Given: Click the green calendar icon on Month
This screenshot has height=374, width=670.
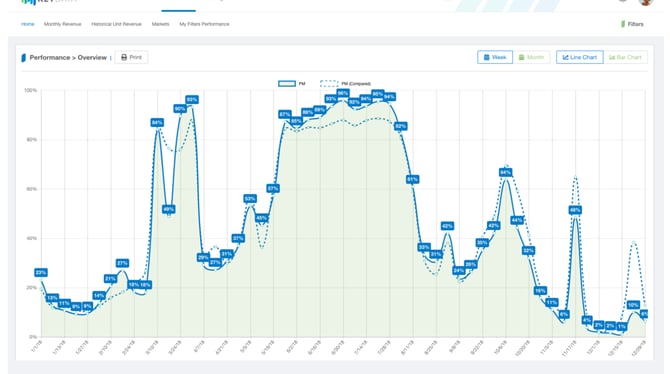Looking at the screenshot, I should coord(521,57).
